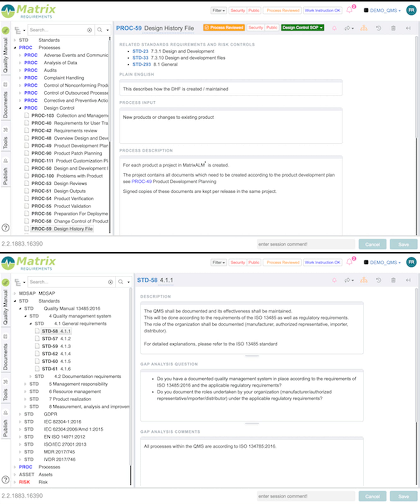Follow PROC-49 link in process description
The height and width of the screenshot is (504, 420).
tap(141, 181)
